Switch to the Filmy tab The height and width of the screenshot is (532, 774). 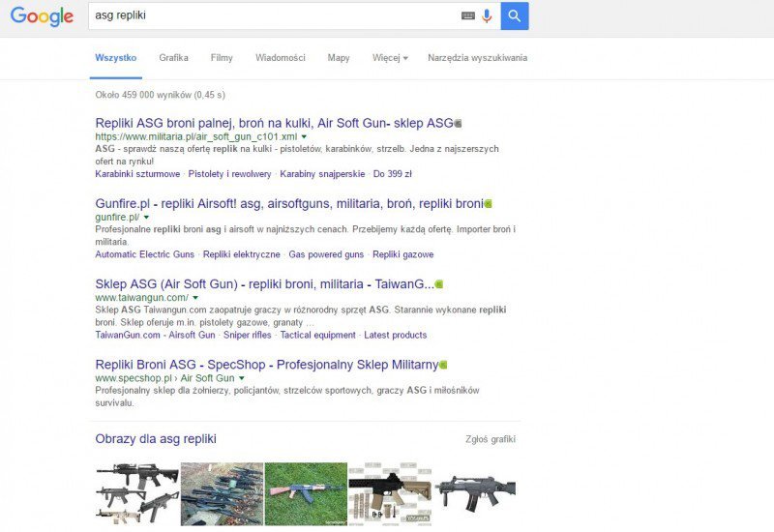(x=222, y=58)
